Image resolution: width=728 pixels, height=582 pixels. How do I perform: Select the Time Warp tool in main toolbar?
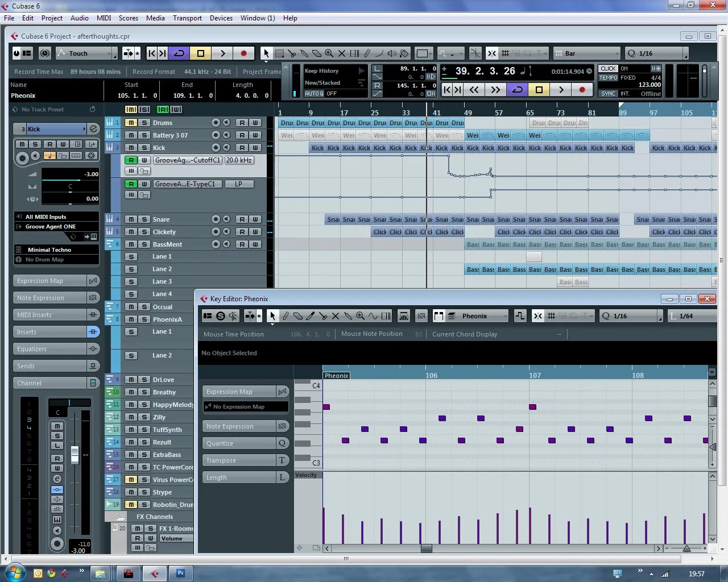[354, 53]
